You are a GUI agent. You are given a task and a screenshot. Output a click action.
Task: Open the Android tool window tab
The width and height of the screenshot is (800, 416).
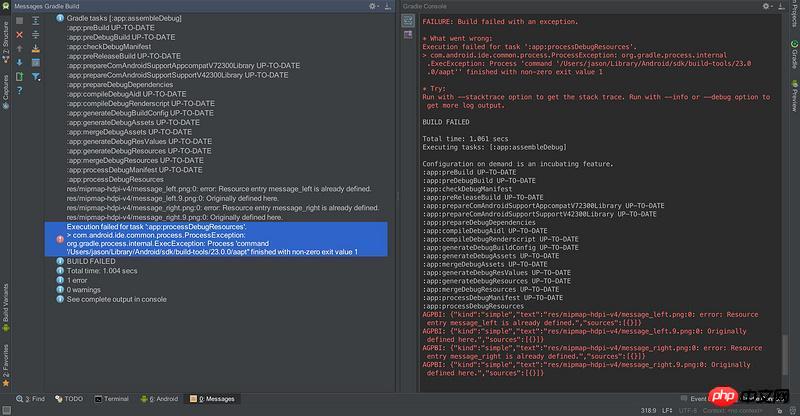159,399
